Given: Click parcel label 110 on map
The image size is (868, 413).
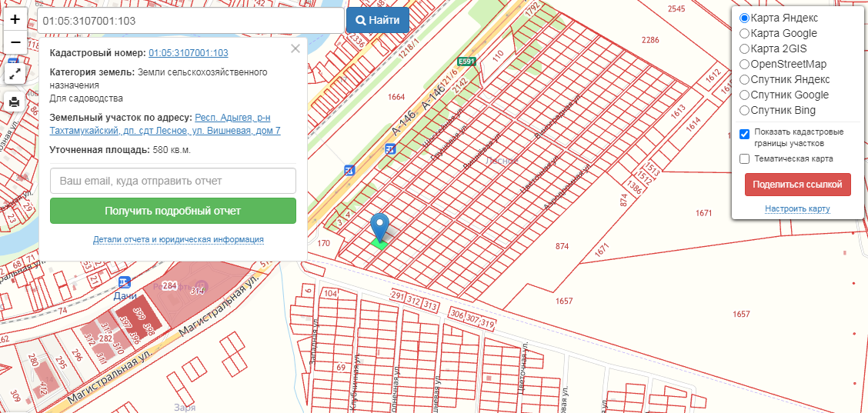Looking at the screenshot, I should pos(498,55).
